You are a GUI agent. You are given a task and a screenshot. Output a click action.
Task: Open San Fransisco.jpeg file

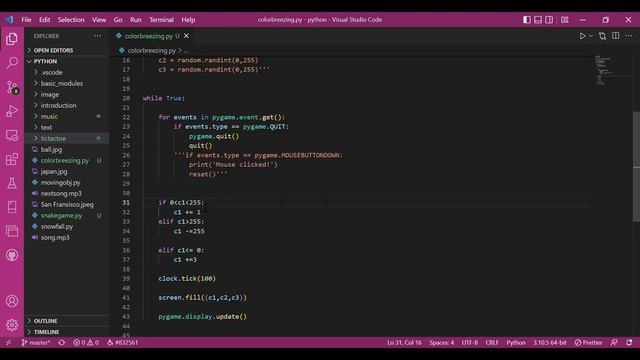pyautogui.click(x=67, y=204)
